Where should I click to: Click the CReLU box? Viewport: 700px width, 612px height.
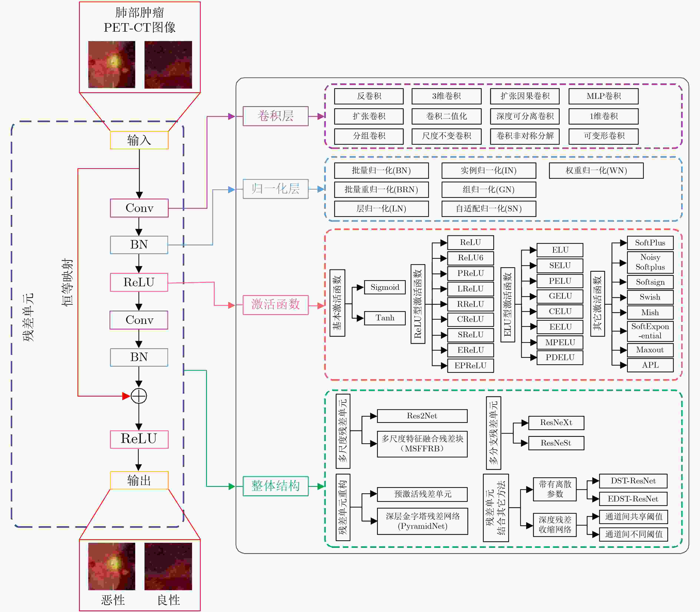click(470, 319)
